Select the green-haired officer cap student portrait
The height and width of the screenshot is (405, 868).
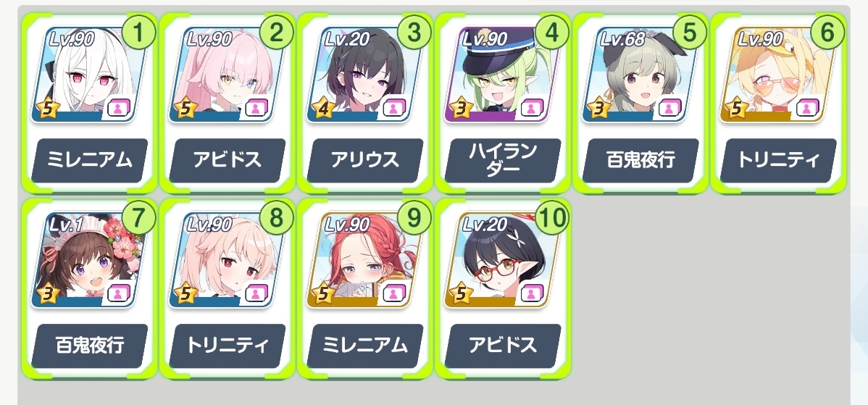click(501, 74)
